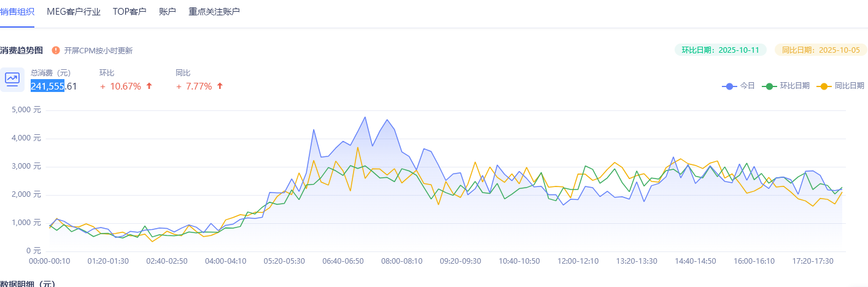
Task: Open the MEG客户行业 tab
Action: tap(74, 12)
